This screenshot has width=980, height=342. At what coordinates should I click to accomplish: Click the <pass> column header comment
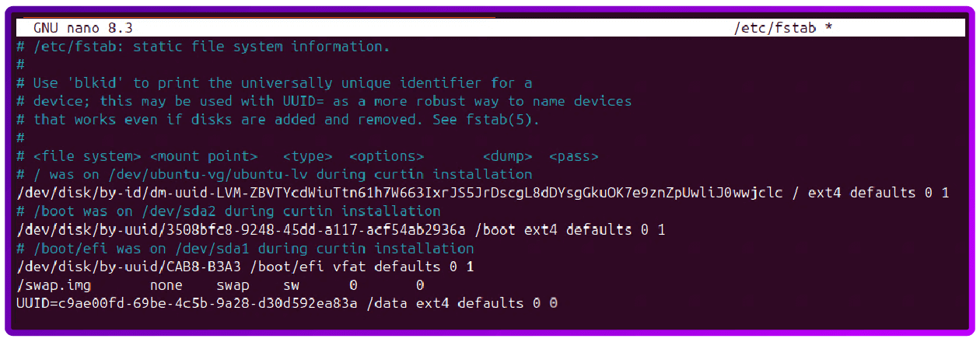(x=573, y=156)
